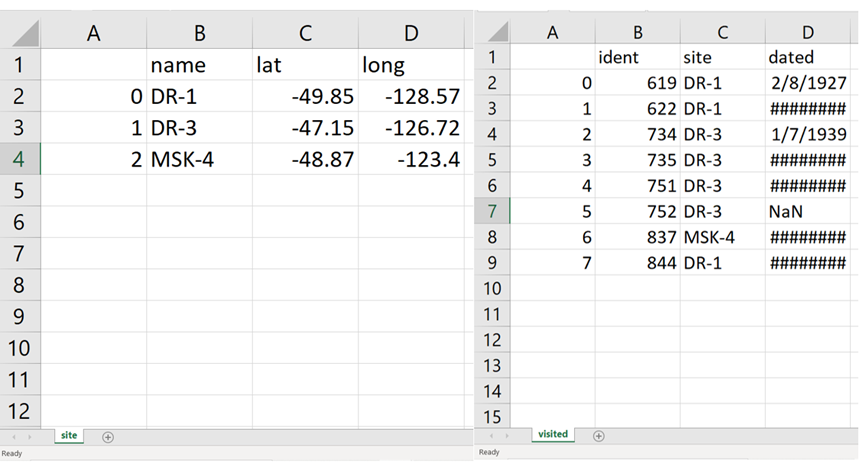868x462 pixels.
Task: Select cell with ident 837
Action: coord(638,237)
